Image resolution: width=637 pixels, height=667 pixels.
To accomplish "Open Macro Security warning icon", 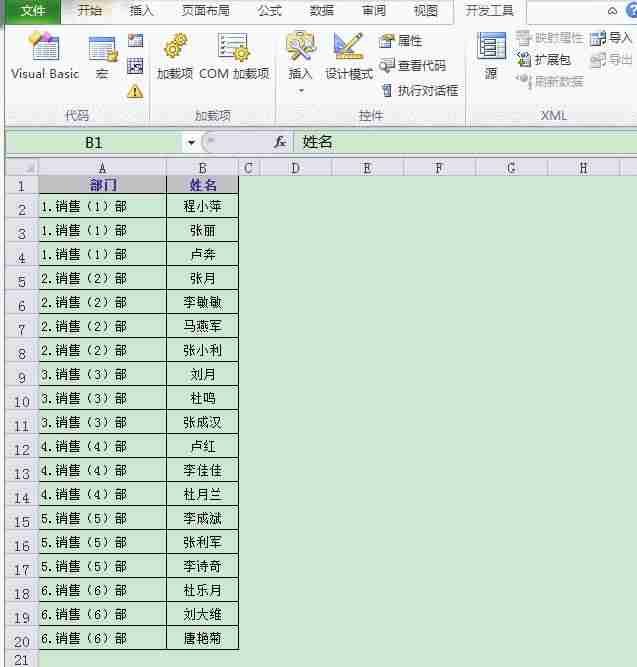I will point(135,91).
